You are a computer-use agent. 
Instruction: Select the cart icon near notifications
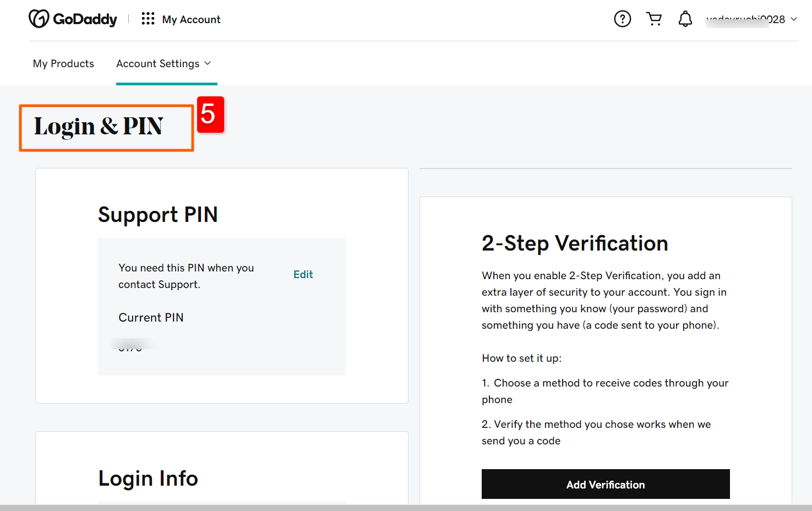tap(653, 18)
